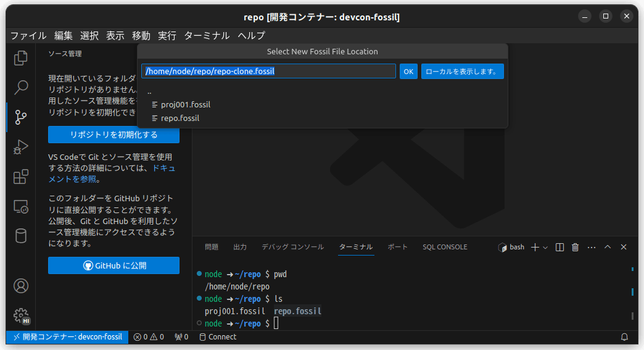Viewport: 644px width, 350px height.
Task: Select repo.fossil in file list
Action: [x=323, y=119]
